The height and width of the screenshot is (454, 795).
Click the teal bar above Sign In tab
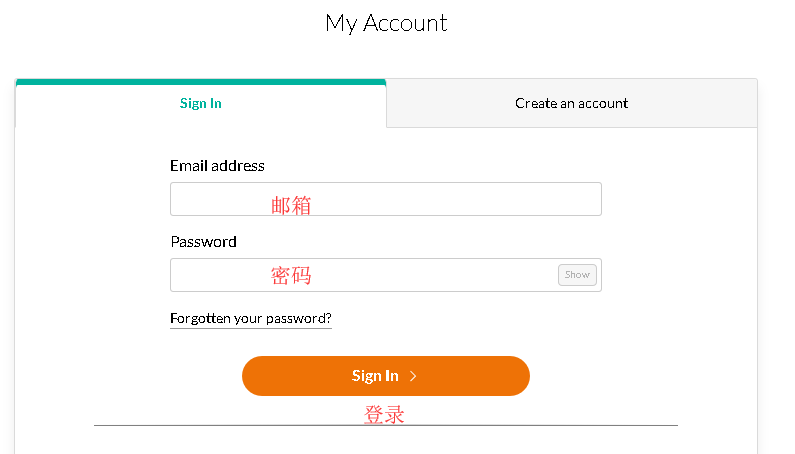point(200,82)
